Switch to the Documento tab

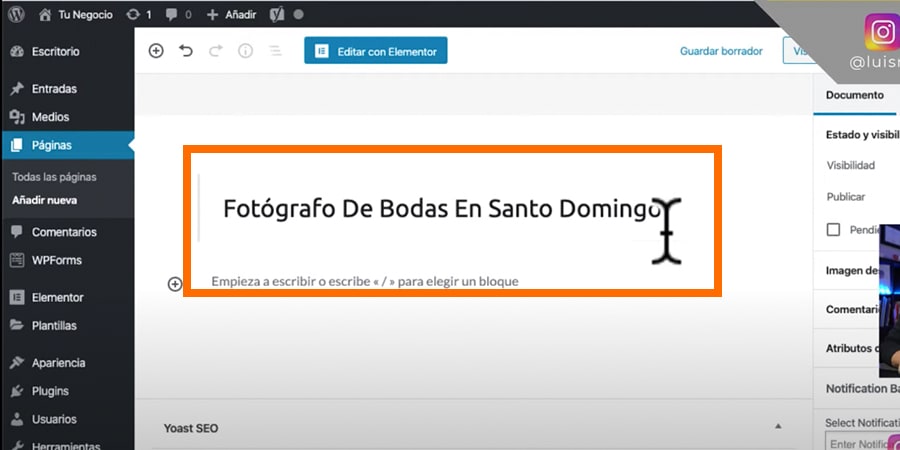854,95
